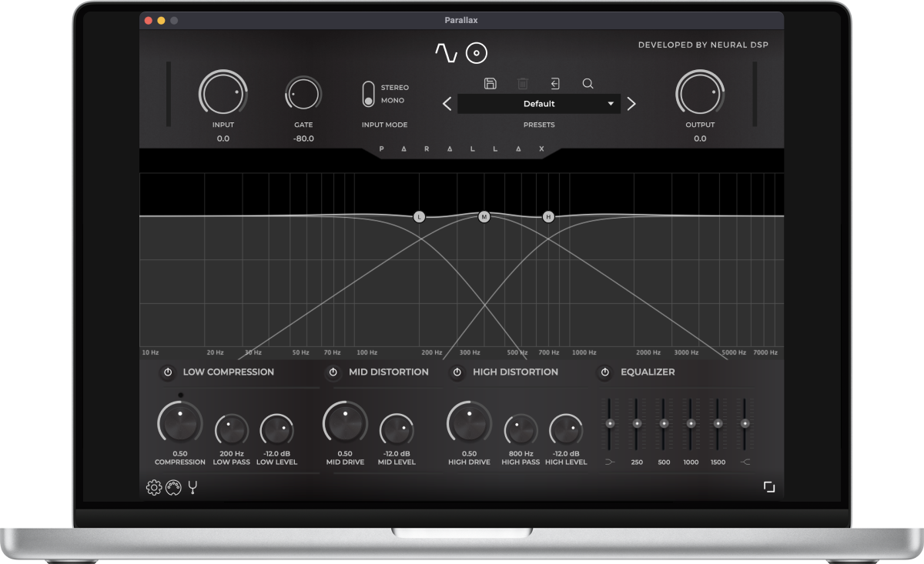
Task: Import a preset with arrow-into-file icon
Action: tap(554, 83)
